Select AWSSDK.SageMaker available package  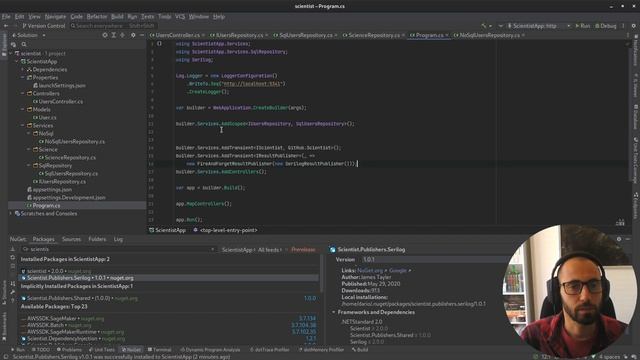pos(169,318)
